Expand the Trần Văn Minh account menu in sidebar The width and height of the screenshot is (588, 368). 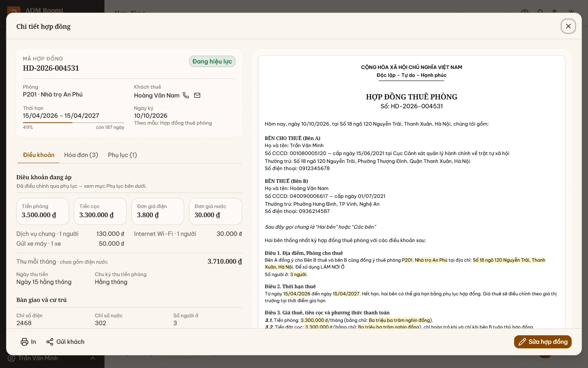(52, 358)
